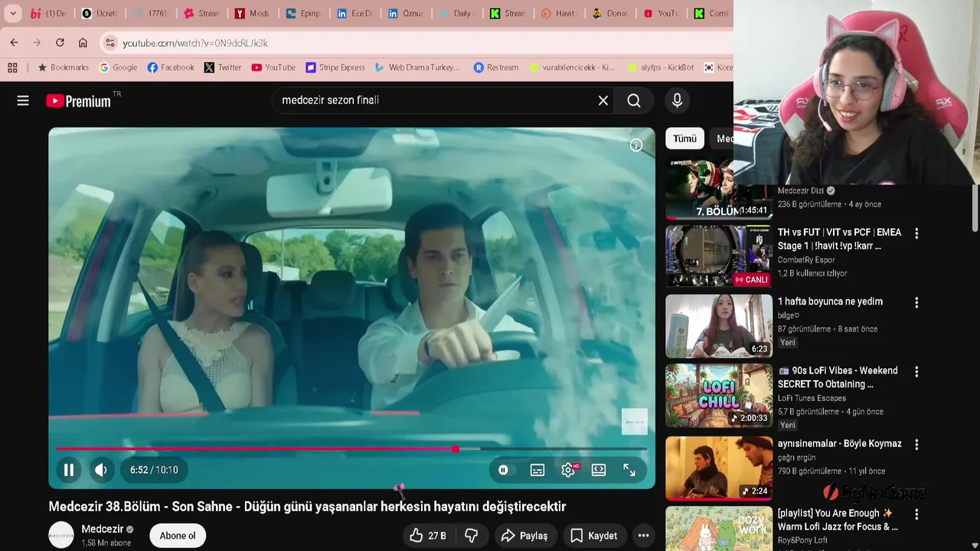The width and height of the screenshot is (980, 551).
Task: Click the 6:52 / 10:10 time display
Action: (x=154, y=470)
